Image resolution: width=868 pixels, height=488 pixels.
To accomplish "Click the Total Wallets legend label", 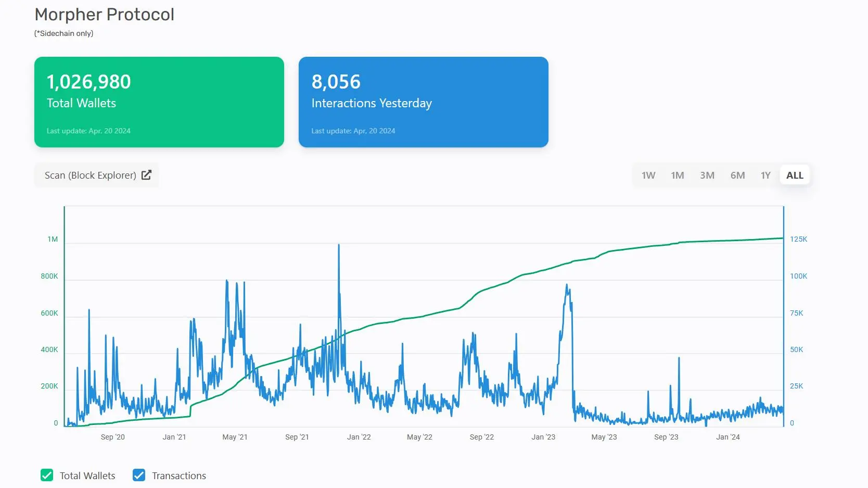I will tap(87, 476).
